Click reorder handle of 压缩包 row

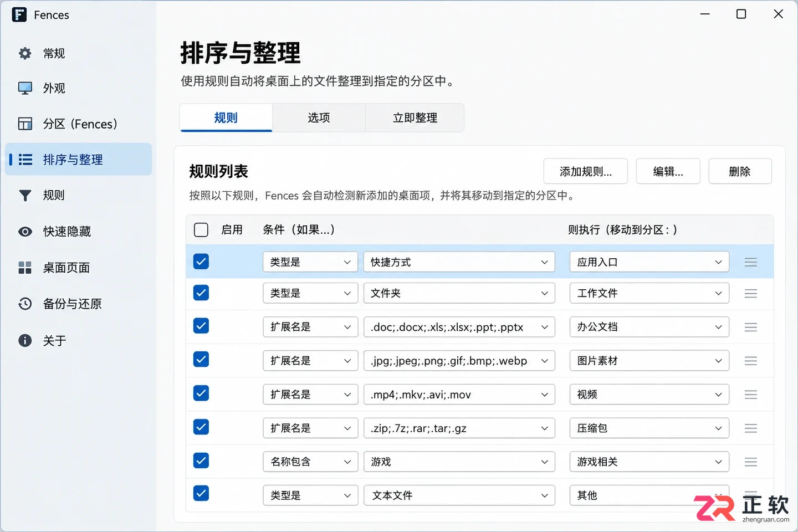tap(751, 428)
